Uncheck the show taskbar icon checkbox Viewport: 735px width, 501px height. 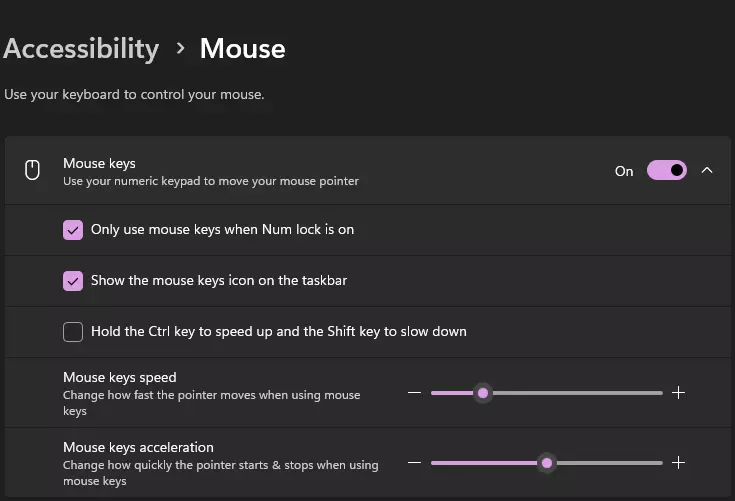(x=73, y=281)
